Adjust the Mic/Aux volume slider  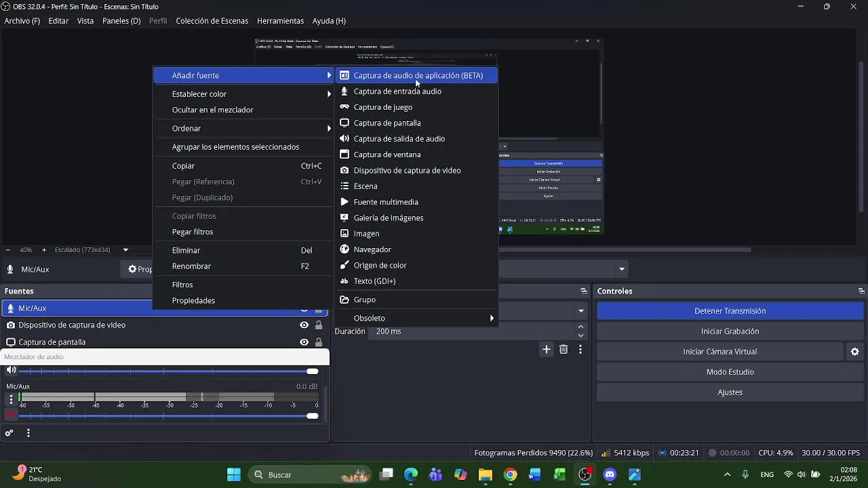(x=169, y=415)
